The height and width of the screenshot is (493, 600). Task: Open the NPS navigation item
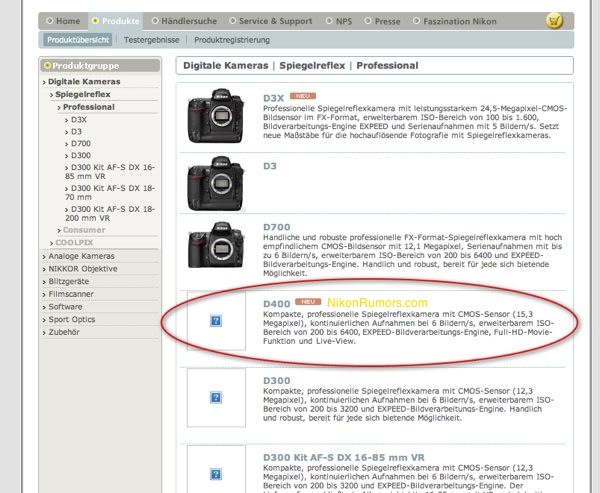[339, 21]
